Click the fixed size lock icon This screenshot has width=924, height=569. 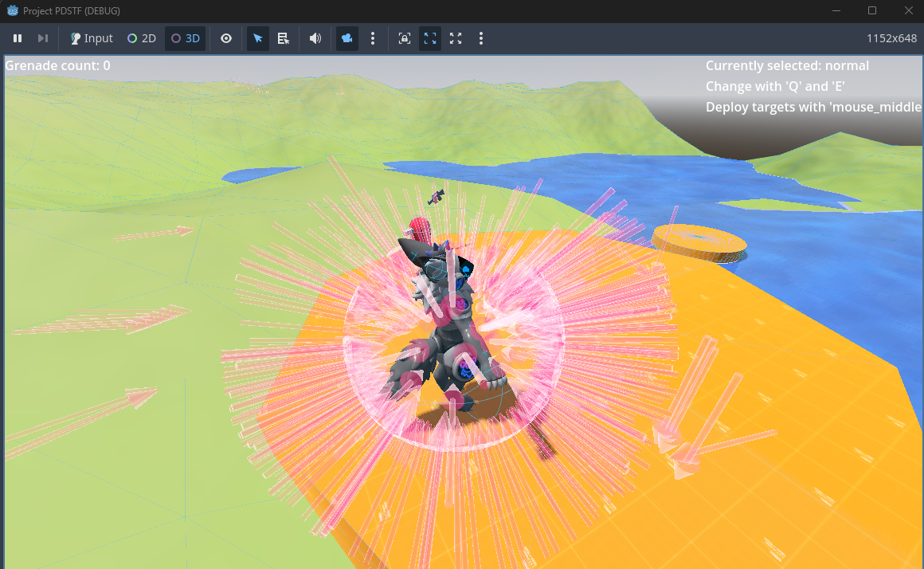pos(405,38)
